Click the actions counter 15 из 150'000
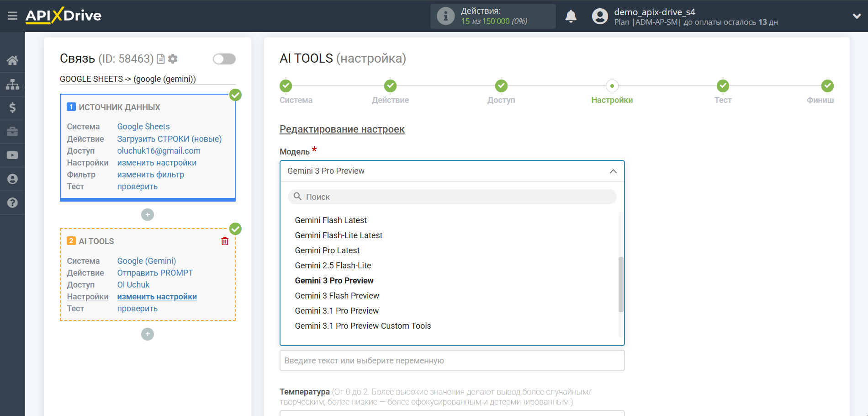This screenshot has width=868, height=416. [494, 21]
